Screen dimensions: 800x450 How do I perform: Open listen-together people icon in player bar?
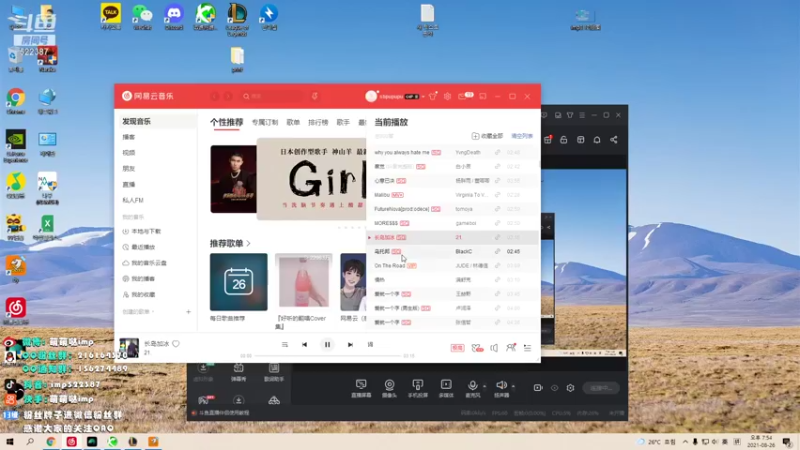(x=511, y=347)
